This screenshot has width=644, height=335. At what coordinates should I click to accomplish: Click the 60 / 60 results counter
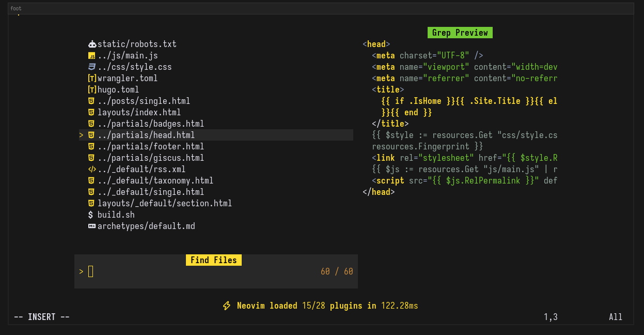point(337,271)
